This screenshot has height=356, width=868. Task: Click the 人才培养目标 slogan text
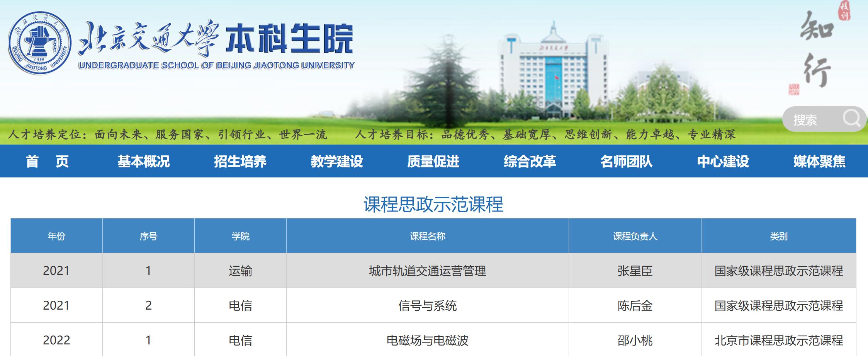[545, 134]
